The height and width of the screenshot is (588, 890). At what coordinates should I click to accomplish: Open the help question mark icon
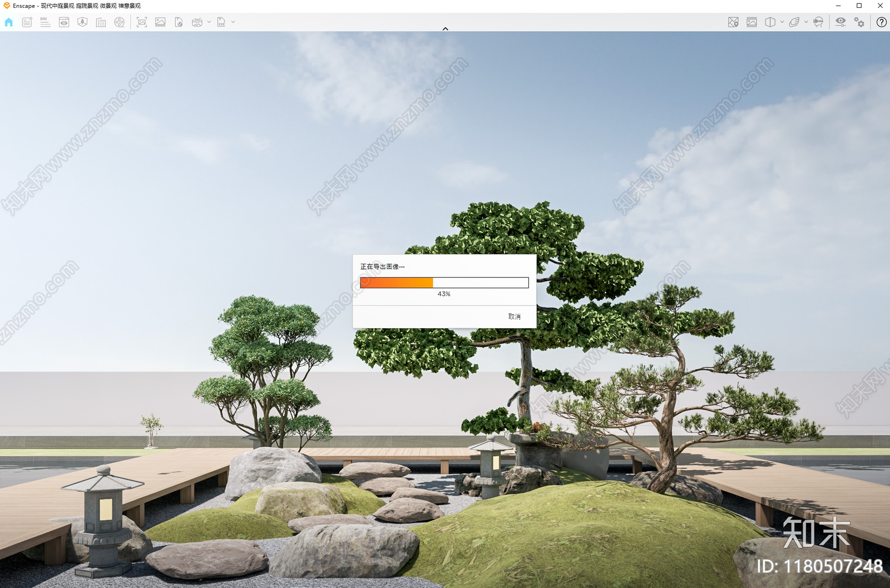click(882, 22)
